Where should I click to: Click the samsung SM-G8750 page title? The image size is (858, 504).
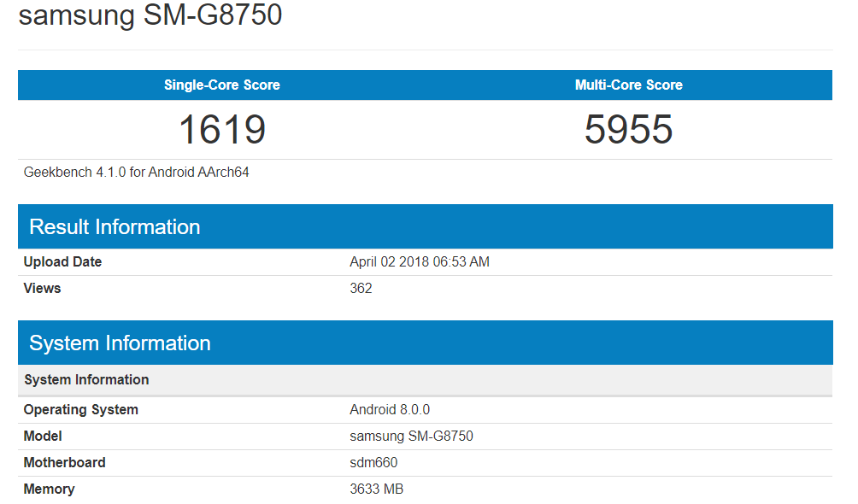pyautogui.click(x=150, y=15)
